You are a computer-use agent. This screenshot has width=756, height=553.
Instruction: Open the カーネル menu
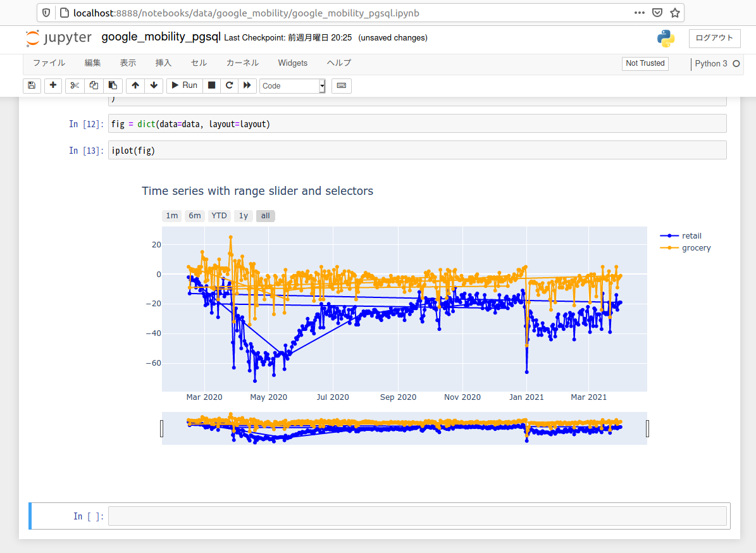[x=241, y=63]
